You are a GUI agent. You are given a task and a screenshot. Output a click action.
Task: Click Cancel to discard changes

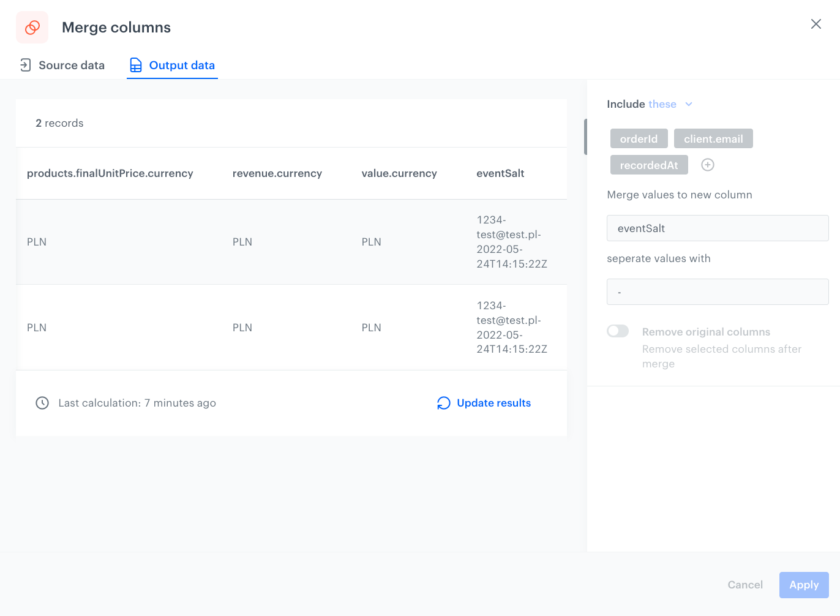[744, 585]
